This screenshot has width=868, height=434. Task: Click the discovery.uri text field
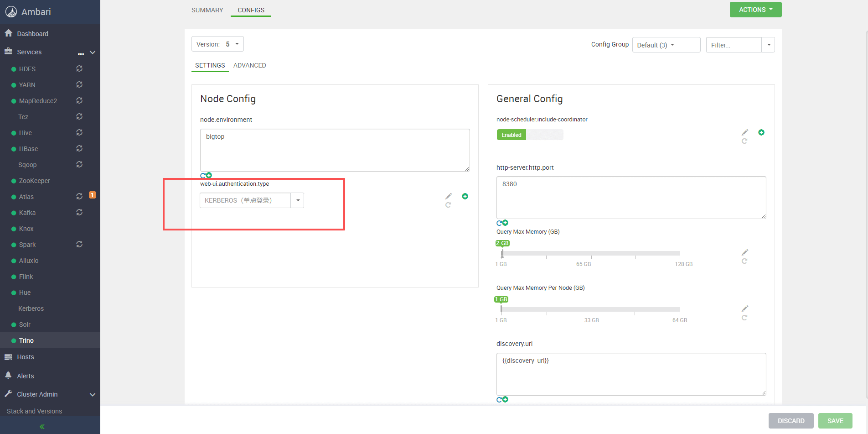tap(631, 374)
